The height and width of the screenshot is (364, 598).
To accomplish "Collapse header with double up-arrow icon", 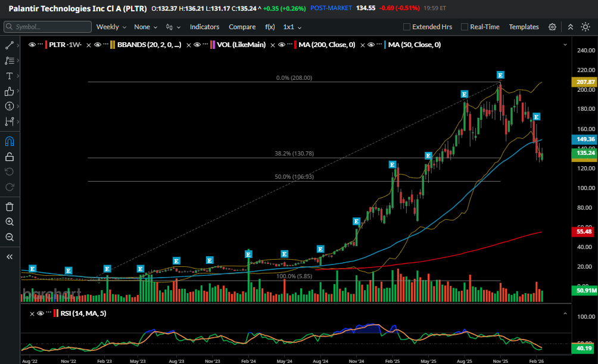I will pos(571,27).
